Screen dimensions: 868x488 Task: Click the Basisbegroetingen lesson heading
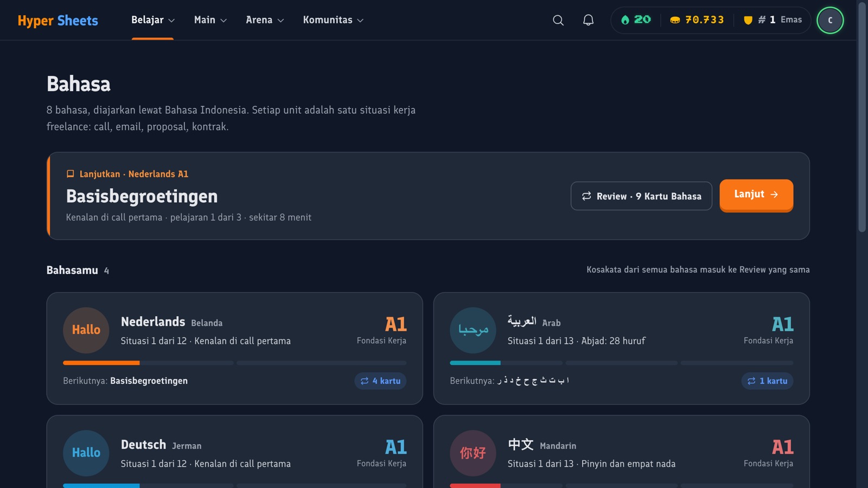pos(142,196)
